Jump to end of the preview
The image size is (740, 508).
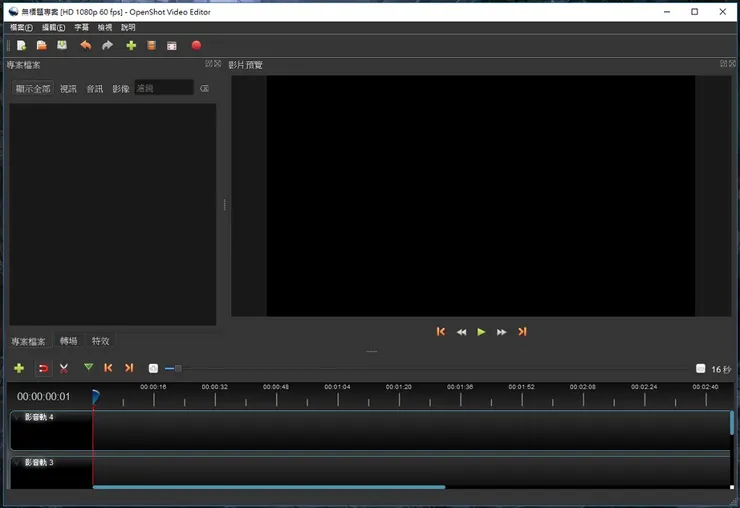pyautogui.click(x=522, y=332)
